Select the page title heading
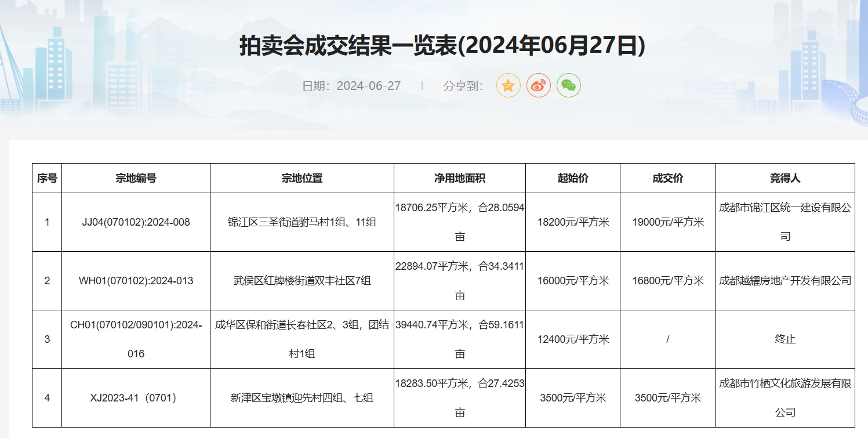 click(442, 46)
